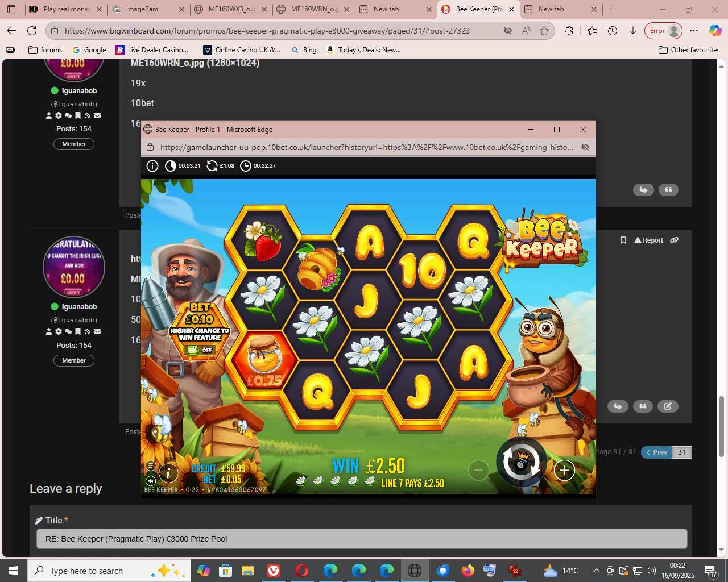Open the Edge downloads icon
Image resolution: width=728 pixels, height=582 pixels.
tap(632, 31)
